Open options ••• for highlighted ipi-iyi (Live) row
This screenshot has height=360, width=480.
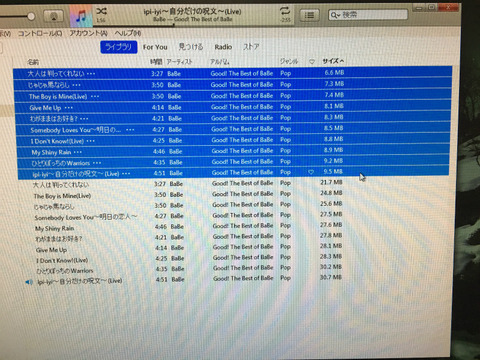126,174
